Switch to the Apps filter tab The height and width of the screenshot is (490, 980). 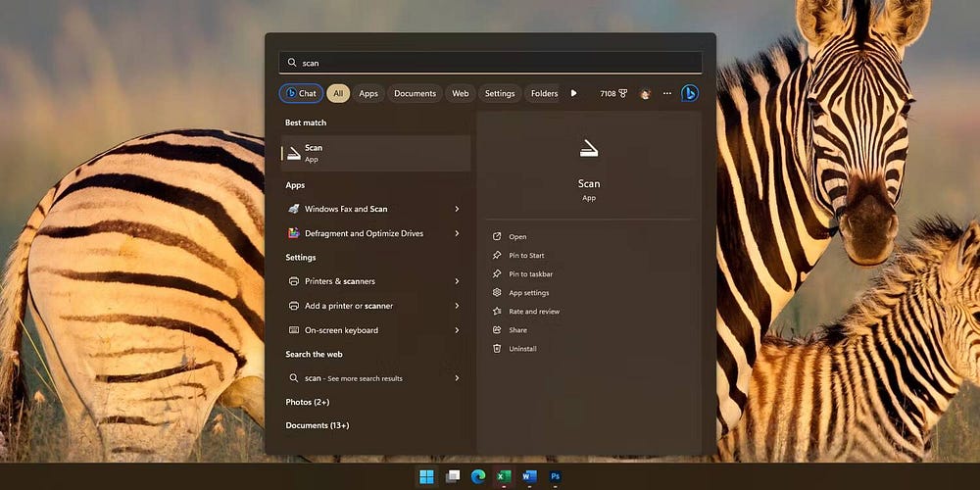(368, 94)
